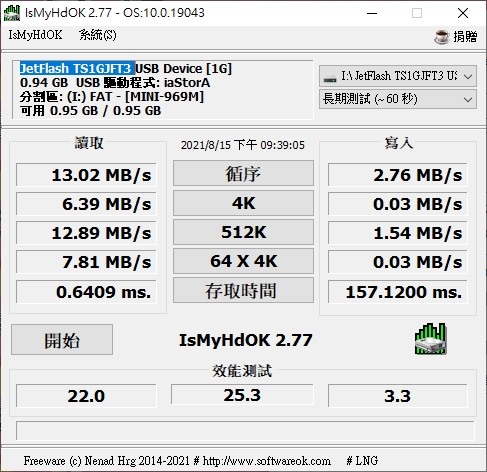Click the empty progress bar at the bottom
Image resolution: width=487 pixels, height=472 pixels.
pyautogui.click(x=245, y=431)
